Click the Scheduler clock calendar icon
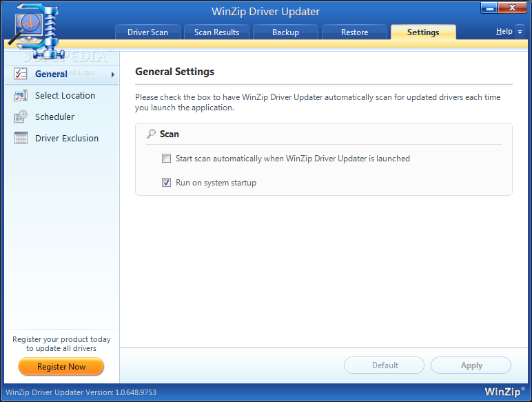Viewport: 532px width, 402px height. (21, 117)
